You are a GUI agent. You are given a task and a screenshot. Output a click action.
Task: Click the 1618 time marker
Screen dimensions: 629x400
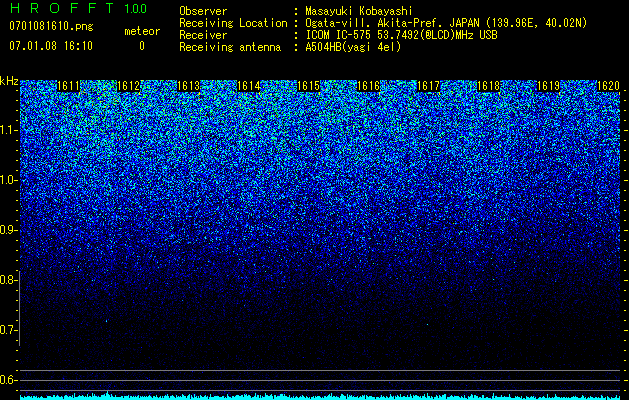488,86
